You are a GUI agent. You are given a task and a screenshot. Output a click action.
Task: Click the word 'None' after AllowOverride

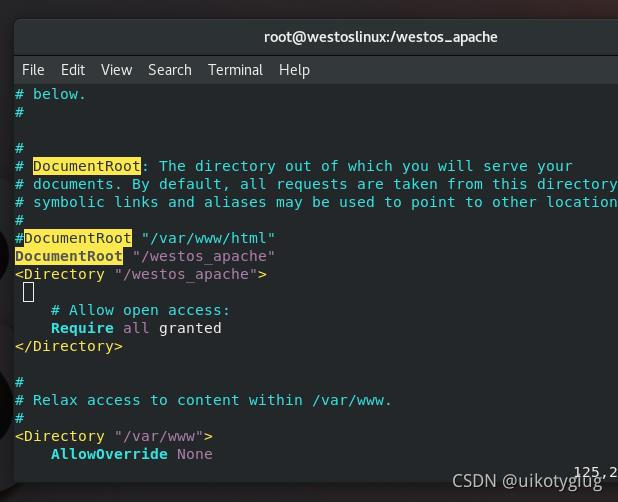195,454
